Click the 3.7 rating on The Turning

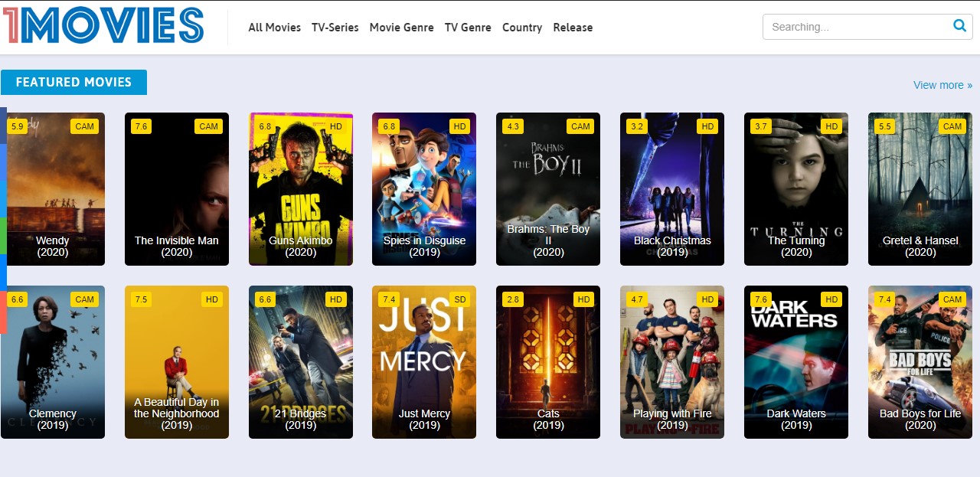coord(761,126)
